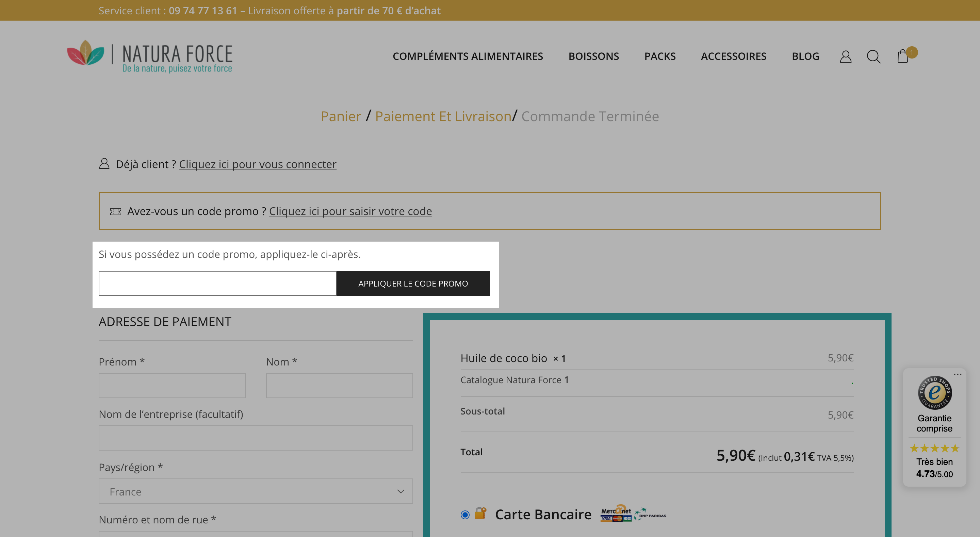980x537 pixels.
Task: Open the search magnifier icon
Action: [873, 56]
